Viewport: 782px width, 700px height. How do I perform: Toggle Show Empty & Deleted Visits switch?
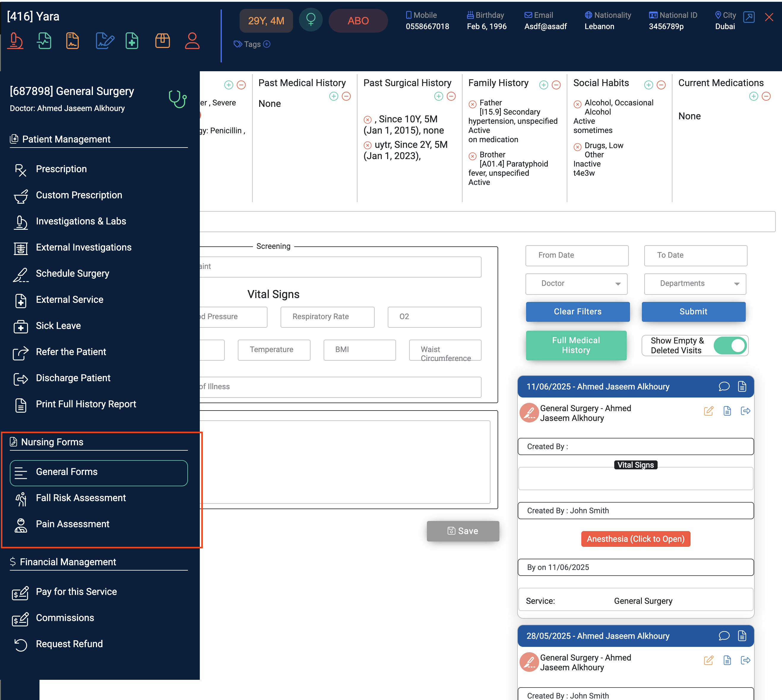point(730,345)
